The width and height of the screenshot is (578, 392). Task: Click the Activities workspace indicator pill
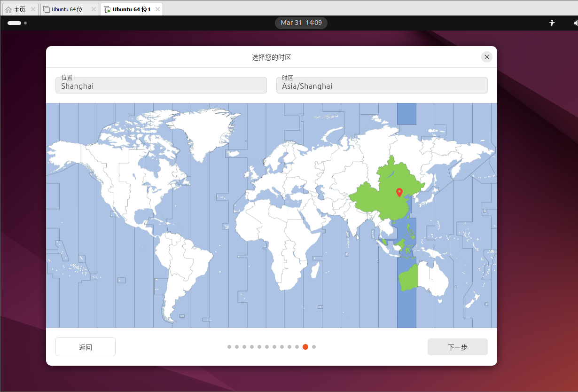pos(14,23)
